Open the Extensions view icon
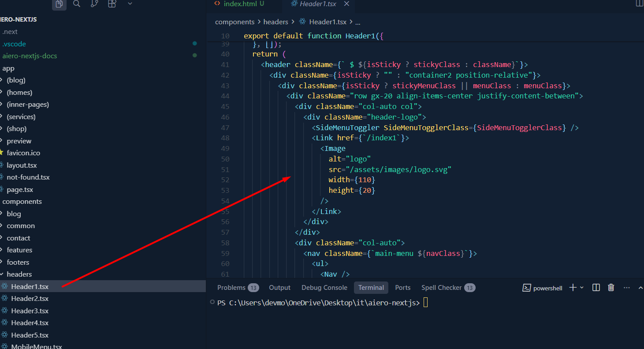 (x=112, y=4)
